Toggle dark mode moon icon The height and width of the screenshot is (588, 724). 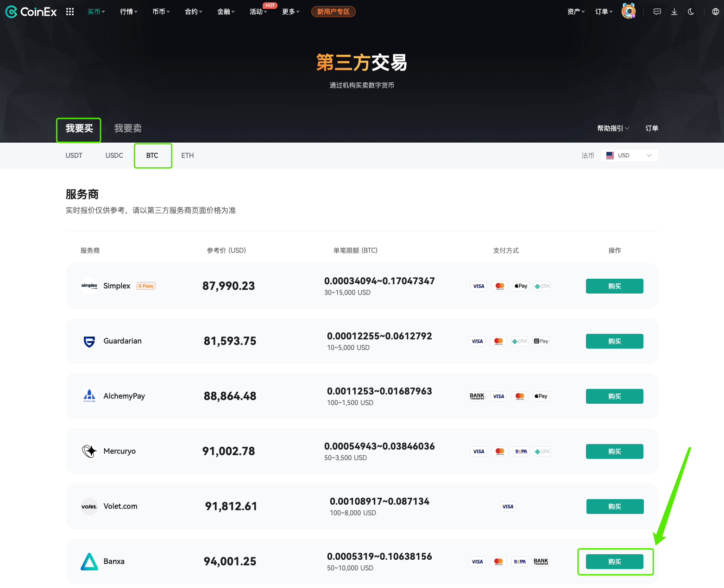point(691,12)
